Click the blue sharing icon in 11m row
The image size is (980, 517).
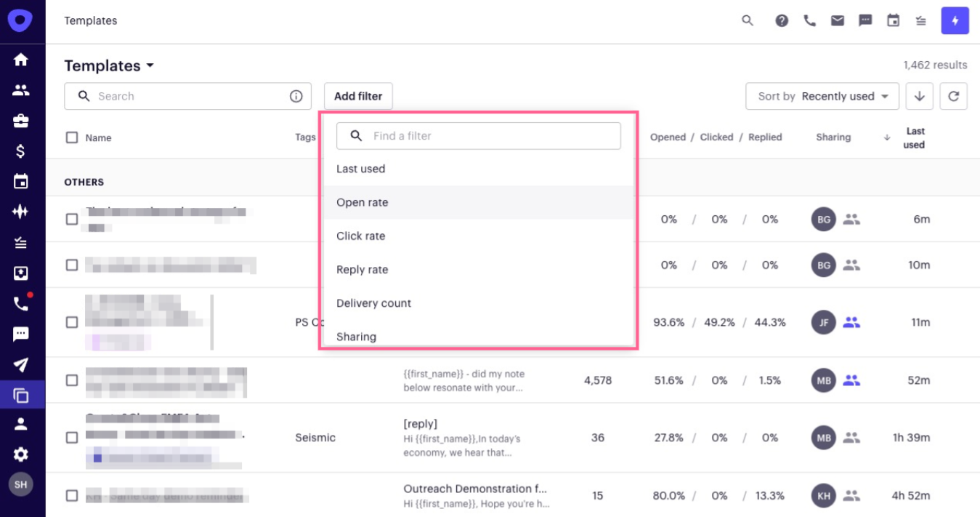coord(851,322)
